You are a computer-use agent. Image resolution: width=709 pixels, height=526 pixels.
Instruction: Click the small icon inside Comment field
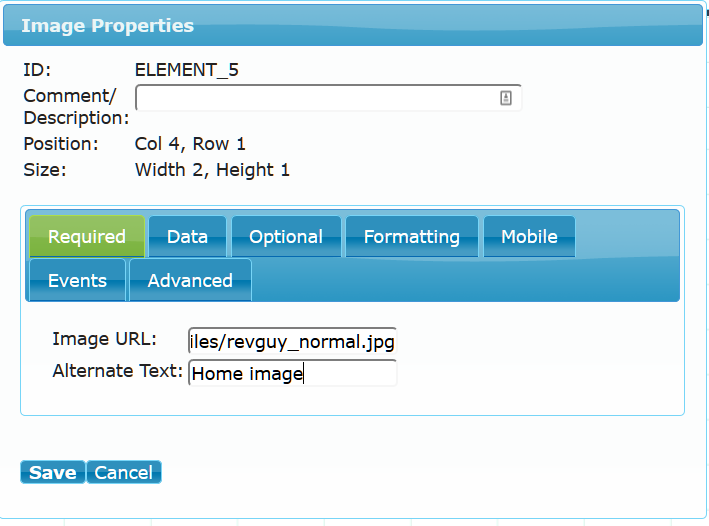(506, 98)
